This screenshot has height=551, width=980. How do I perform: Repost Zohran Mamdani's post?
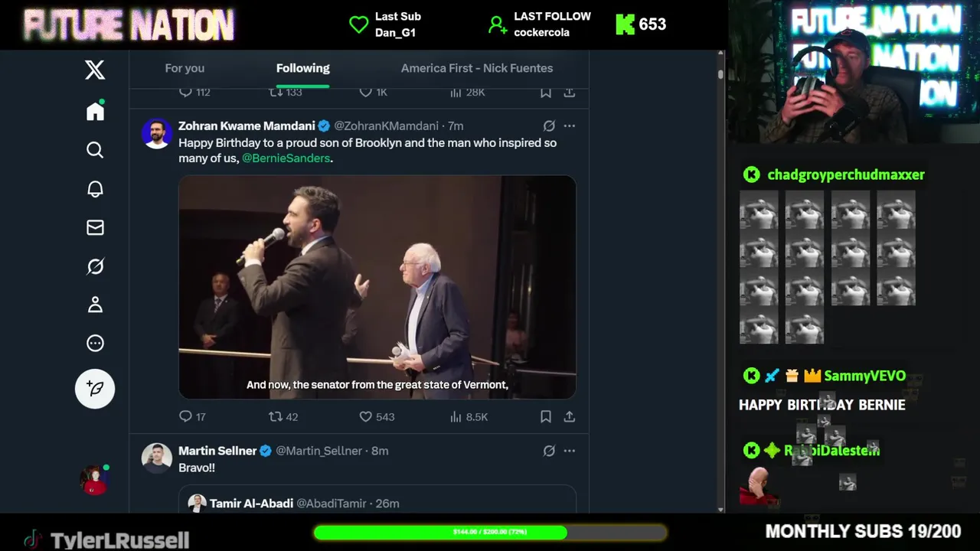pos(283,416)
